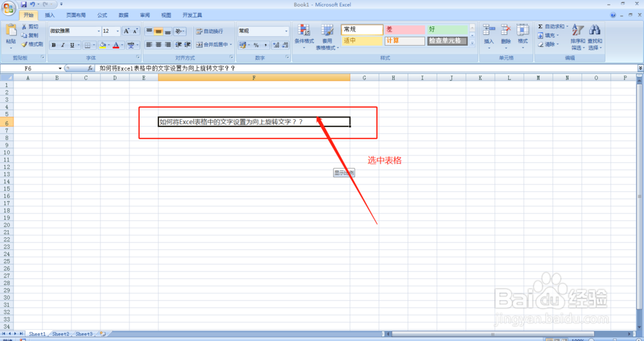The width and height of the screenshot is (644, 341).
Task: Click the Fill (填充) button
Action: tap(549, 36)
